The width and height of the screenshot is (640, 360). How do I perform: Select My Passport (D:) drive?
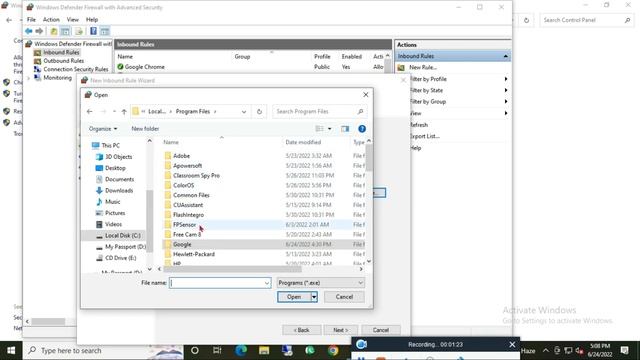(x=125, y=247)
